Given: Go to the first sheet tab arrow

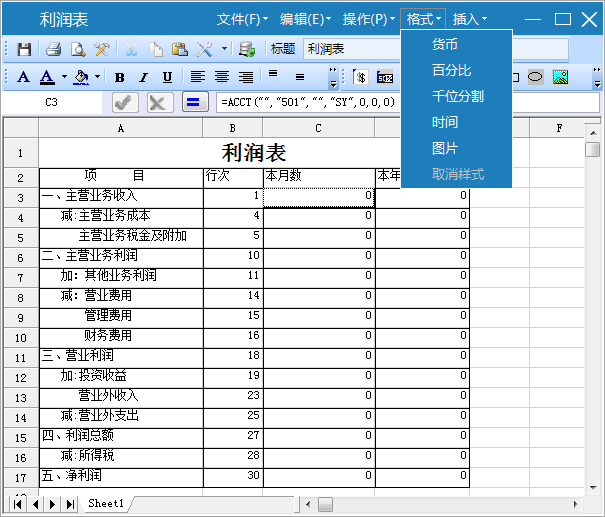Looking at the screenshot, I should (17, 504).
